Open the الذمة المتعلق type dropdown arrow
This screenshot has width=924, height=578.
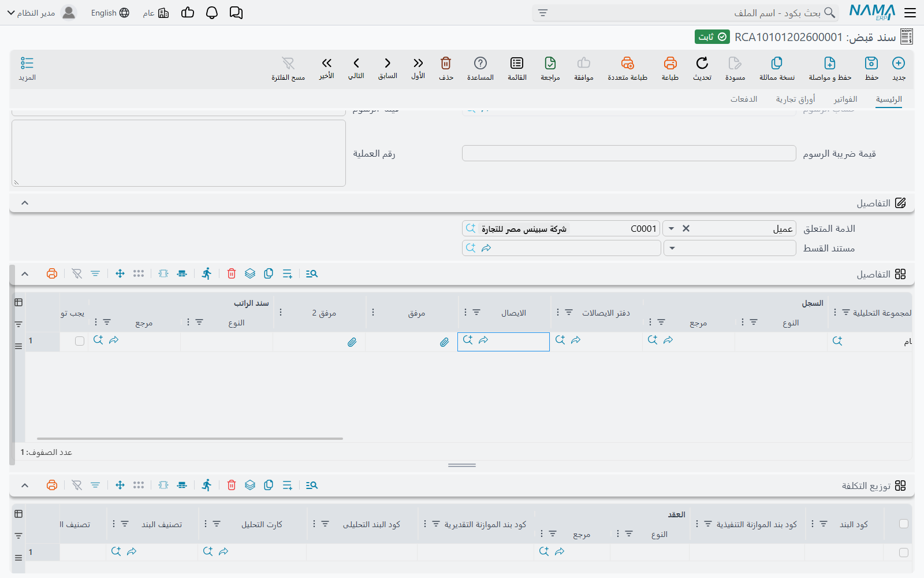click(x=671, y=229)
